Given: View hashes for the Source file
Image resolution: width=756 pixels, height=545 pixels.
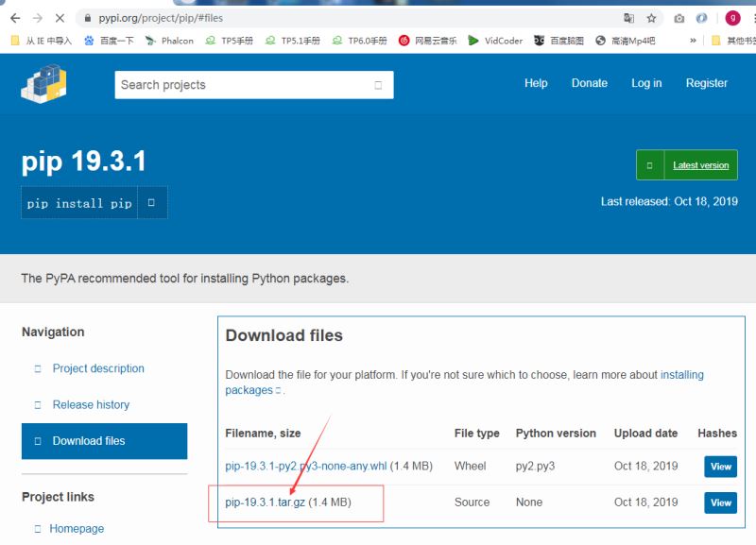Looking at the screenshot, I should 720,502.
